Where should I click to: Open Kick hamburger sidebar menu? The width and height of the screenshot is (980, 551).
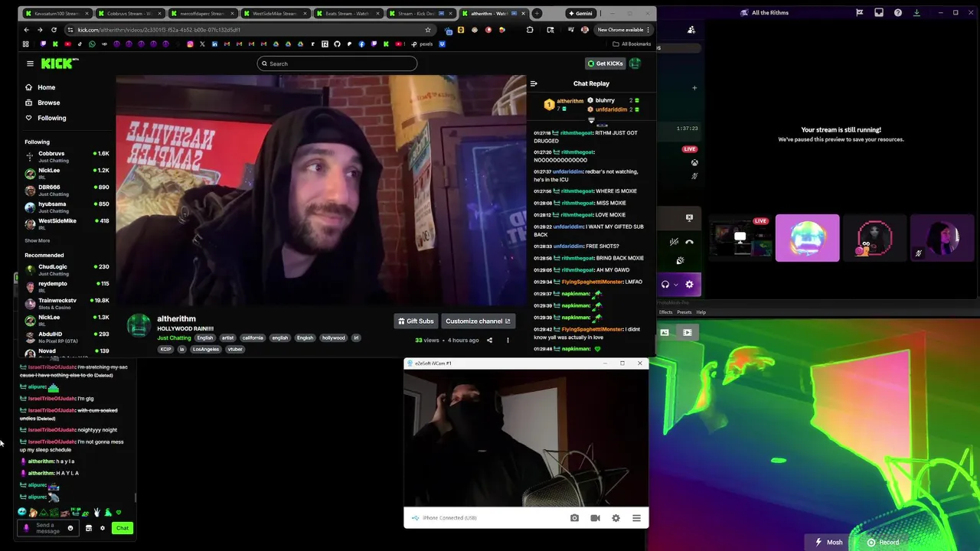30,64
